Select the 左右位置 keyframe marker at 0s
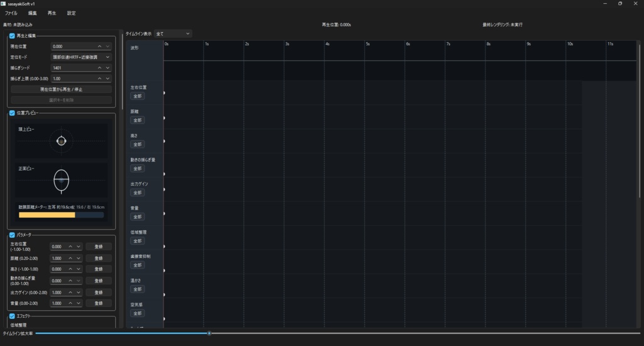This screenshot has height=346, width=644. pos(164,93)
